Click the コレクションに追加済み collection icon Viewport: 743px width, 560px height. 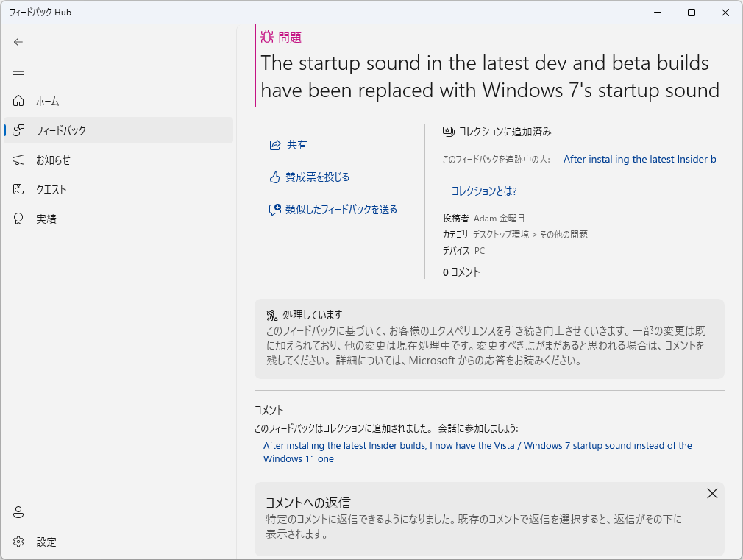pos(448,131)
